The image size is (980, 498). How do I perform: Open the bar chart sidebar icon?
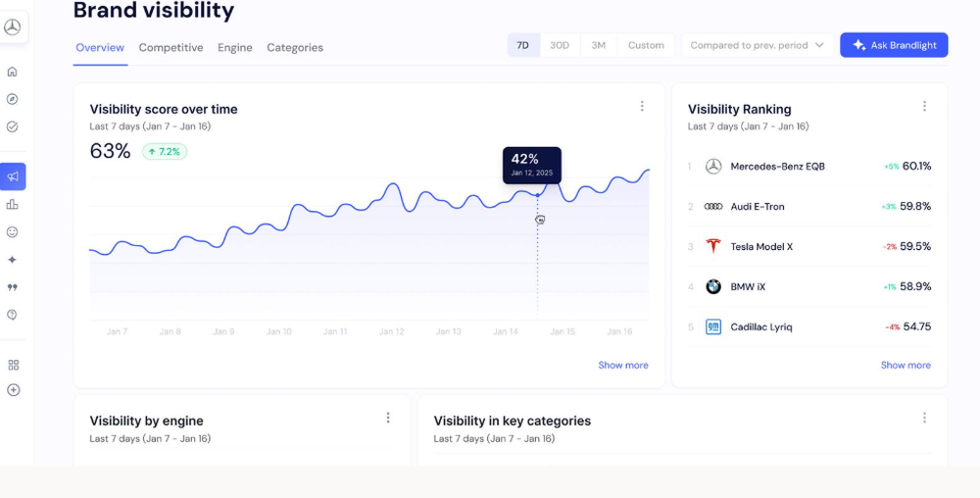point(13,204)
